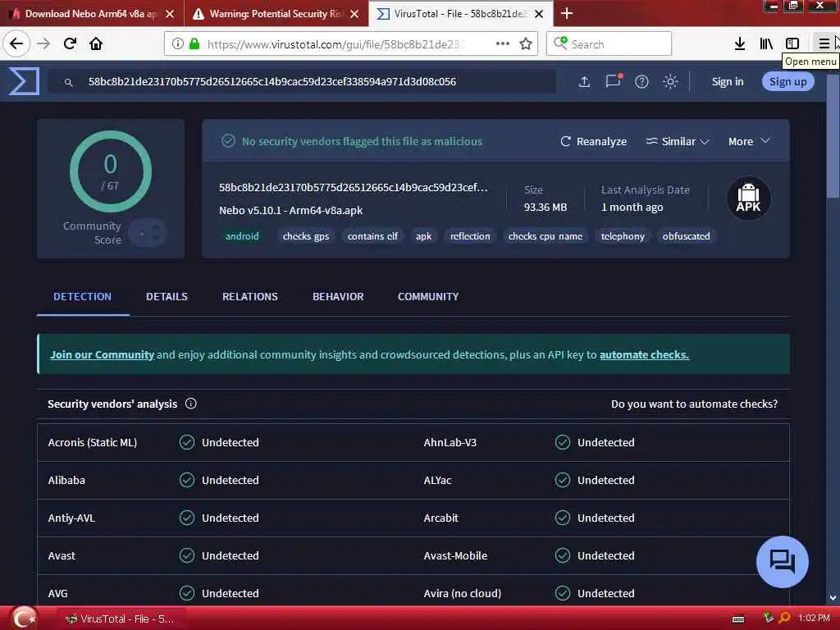This screenshot has height=630, width=840.
Task: Click the browser forward arrow
Action: pyautogui.click(x=43, y=43)
